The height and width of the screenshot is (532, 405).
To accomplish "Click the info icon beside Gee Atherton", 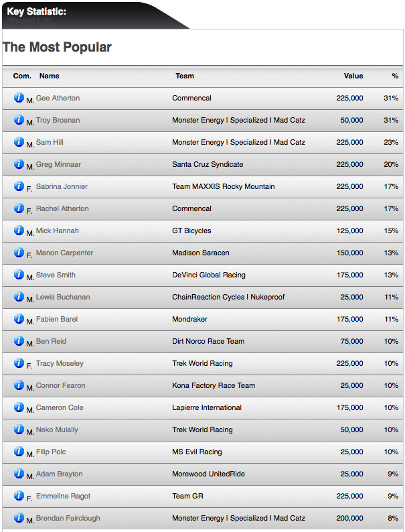I will pyautogui.click(x=19, y=98).
